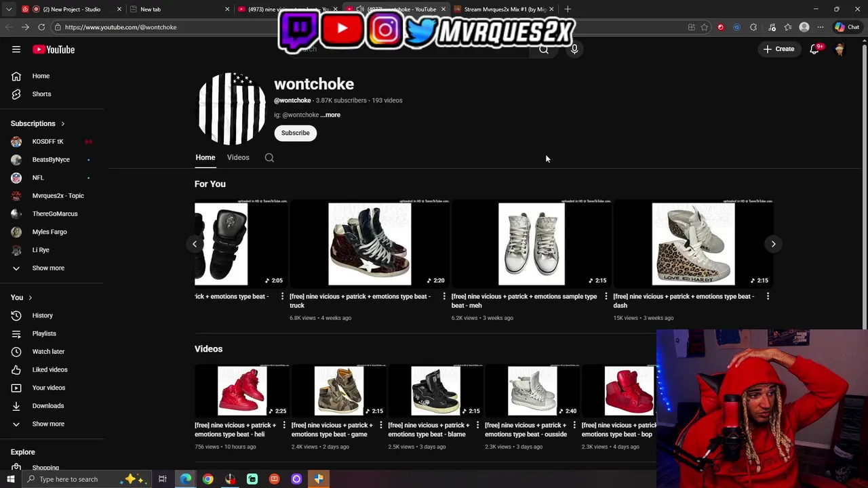The height and width of the screenshot is (488, 868).
Task: Open Google Chrome from the taskbar
Action: (x=208, y=479)
